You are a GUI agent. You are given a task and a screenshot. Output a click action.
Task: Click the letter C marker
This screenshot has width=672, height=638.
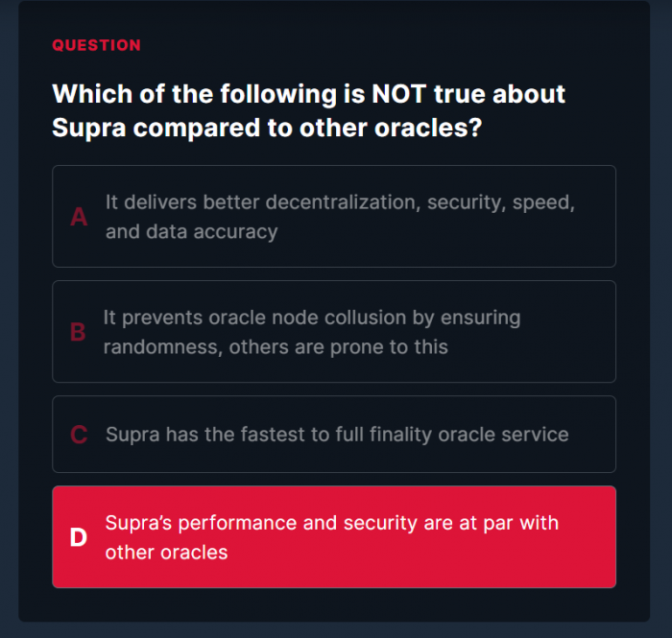coord(79,435)
